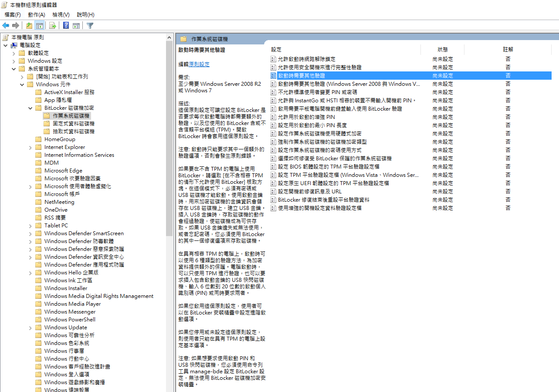The image size is (559, 392).
Task: Open the 檢視(V) menu
Action: click(61, 14)
